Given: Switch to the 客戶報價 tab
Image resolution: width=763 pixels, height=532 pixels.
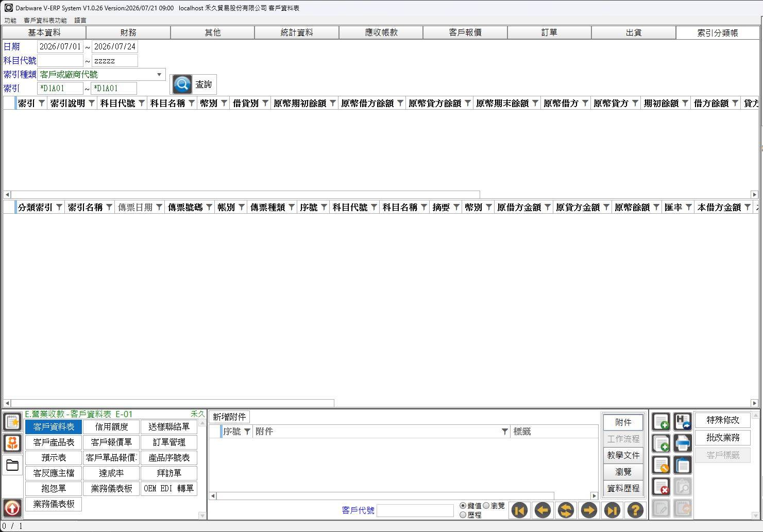Looking at the screenshot, I should [x=465, y=32].
